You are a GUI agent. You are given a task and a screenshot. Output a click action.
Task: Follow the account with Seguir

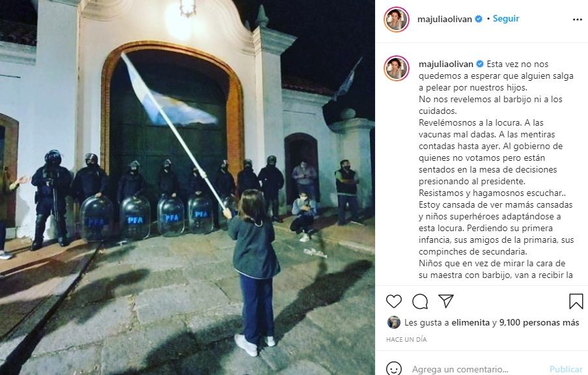pos(506,18)
